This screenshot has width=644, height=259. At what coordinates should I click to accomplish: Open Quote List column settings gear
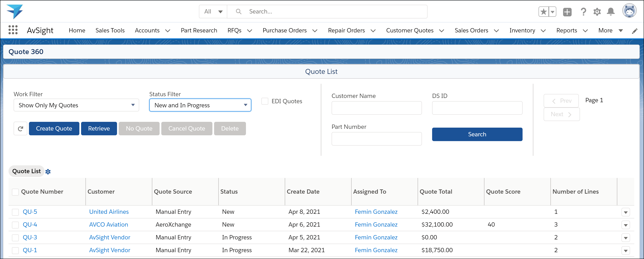click(x=48, y=172)
